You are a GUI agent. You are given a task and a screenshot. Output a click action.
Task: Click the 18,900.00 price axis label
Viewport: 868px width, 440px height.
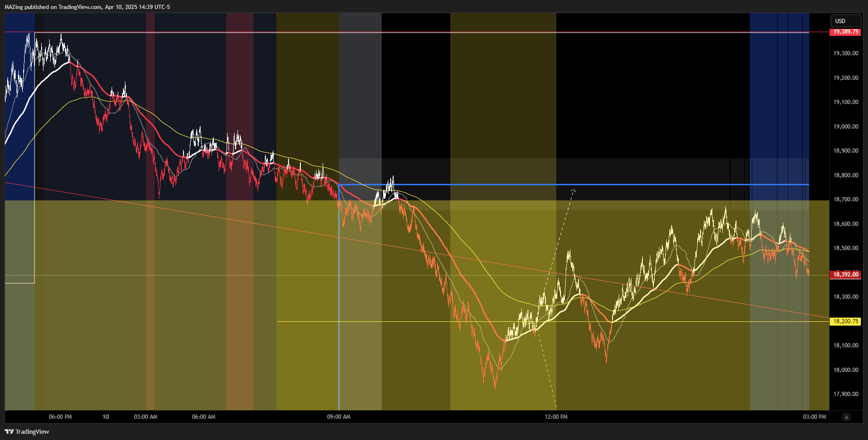846,151
